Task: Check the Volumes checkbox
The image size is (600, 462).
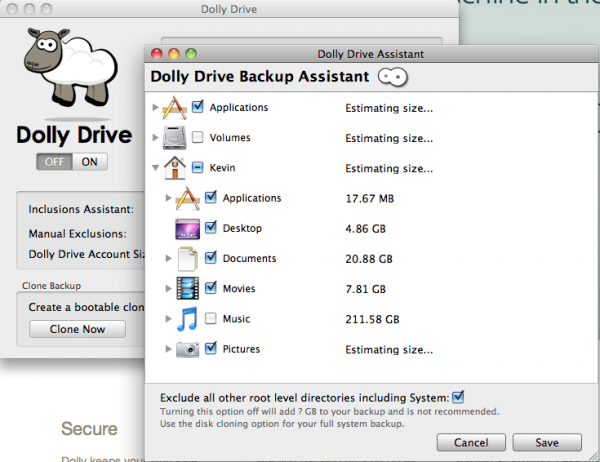Action: 197,137
